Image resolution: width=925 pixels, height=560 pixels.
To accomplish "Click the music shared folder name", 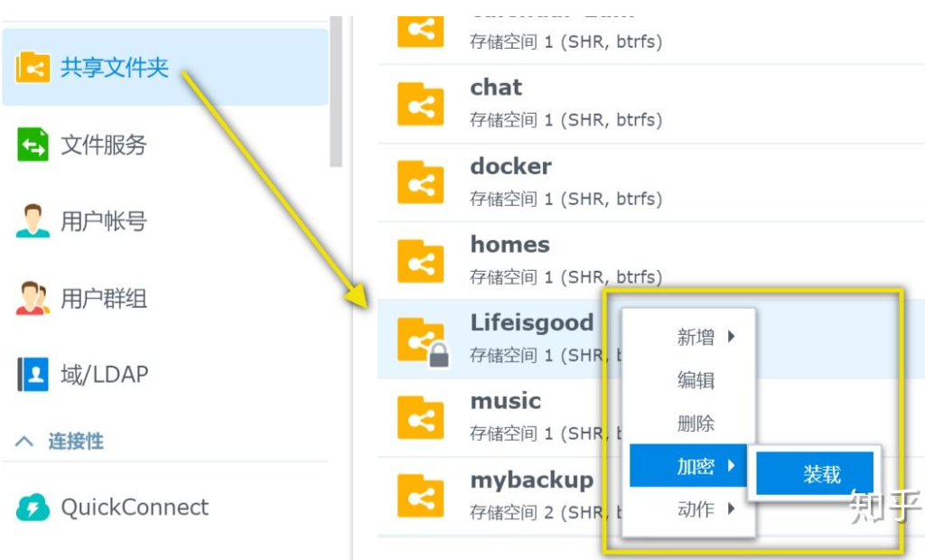I will click(506, 401).
